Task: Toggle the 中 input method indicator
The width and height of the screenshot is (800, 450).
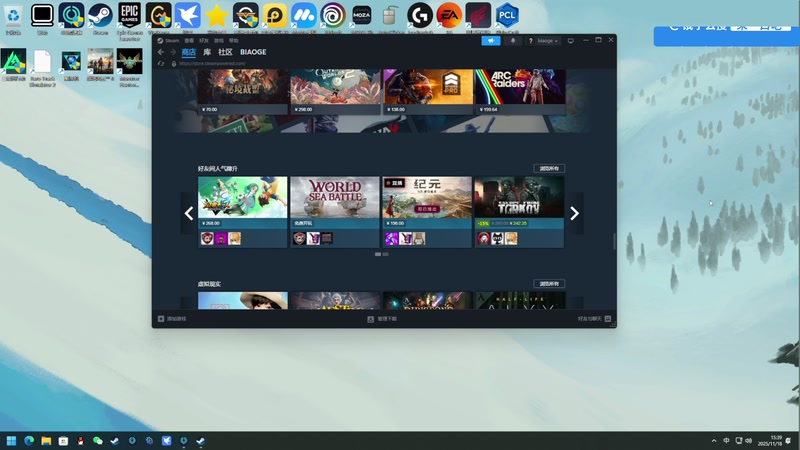Action: [727, 441]
